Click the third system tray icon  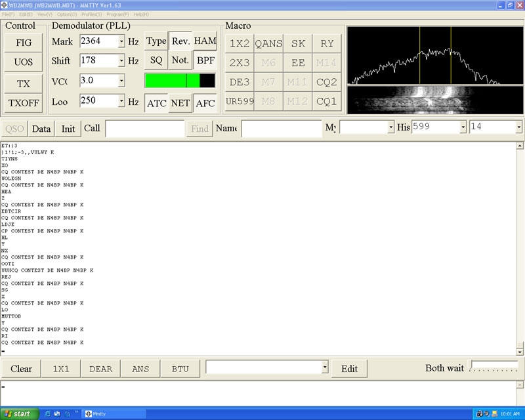coord(495,413)
